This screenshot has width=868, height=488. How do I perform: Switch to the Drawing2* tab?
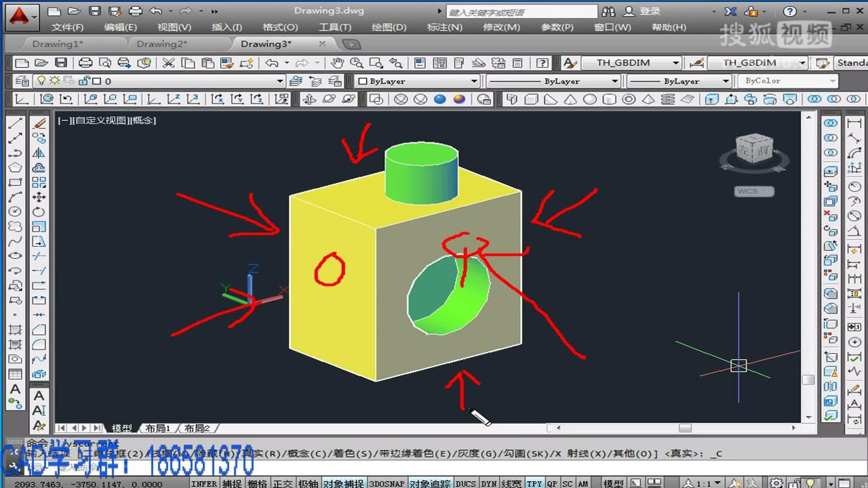coord(161,44)
